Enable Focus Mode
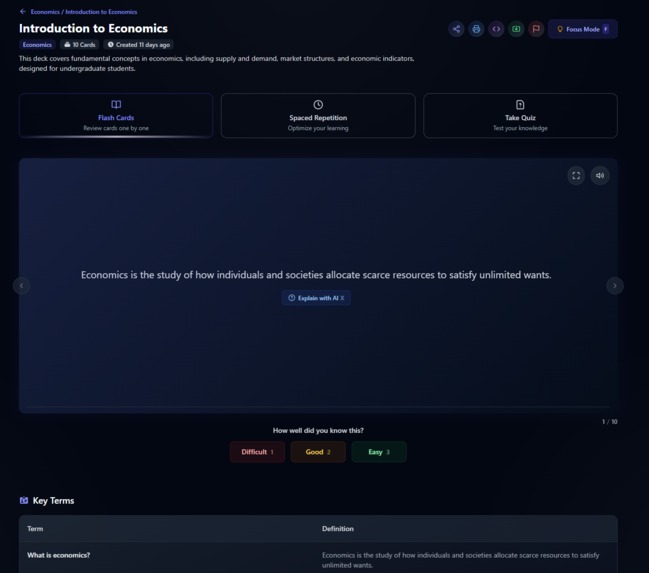The image size is (649, 573). point(583,29)
